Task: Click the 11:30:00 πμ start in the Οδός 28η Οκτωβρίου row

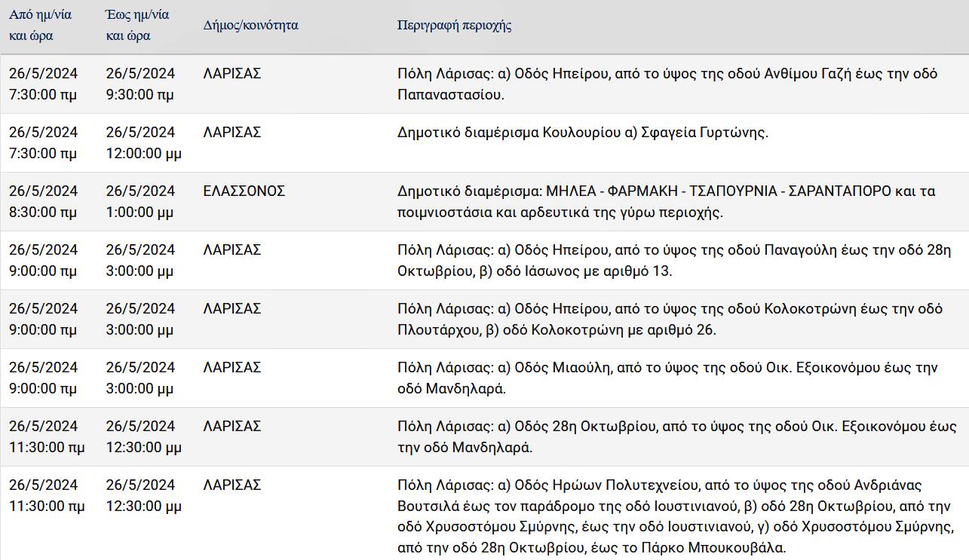Action: tap(47, 436)
